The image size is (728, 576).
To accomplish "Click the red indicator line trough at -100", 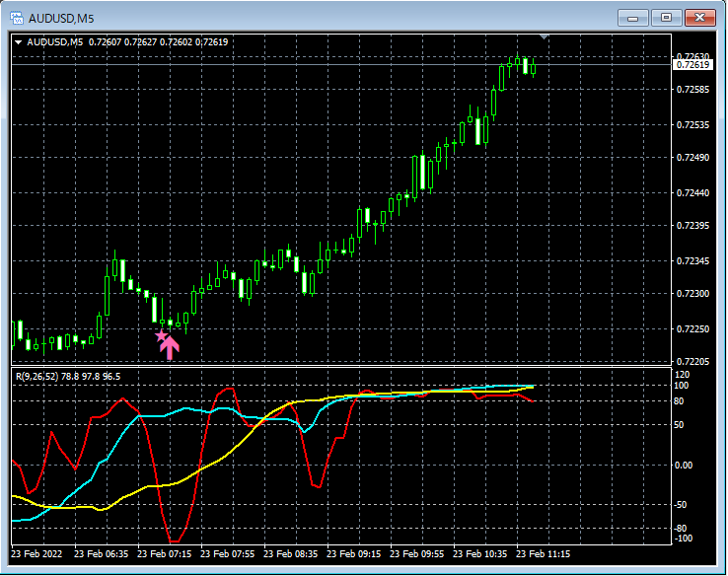I will tap(175, 540).
